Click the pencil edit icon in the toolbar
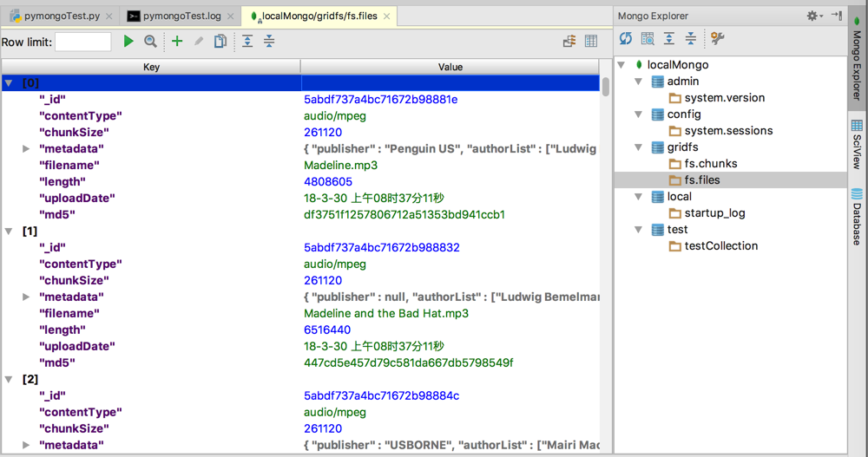Viewport: 868px width, 457px height. tap(198, 42)
